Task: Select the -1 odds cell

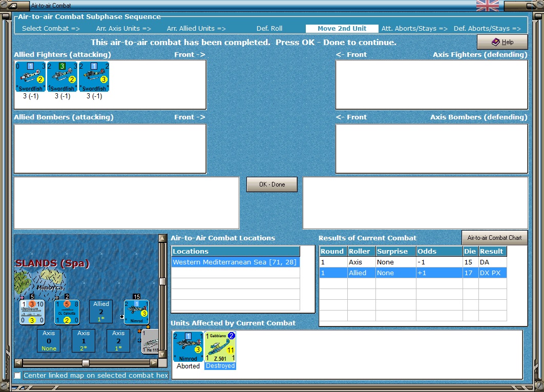Action: 439,262
